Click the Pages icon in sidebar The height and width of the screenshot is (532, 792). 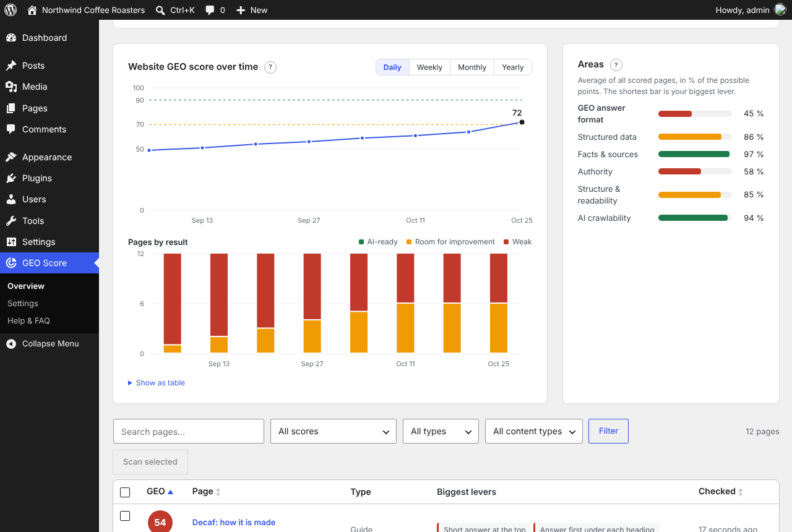tap(11, 108)
